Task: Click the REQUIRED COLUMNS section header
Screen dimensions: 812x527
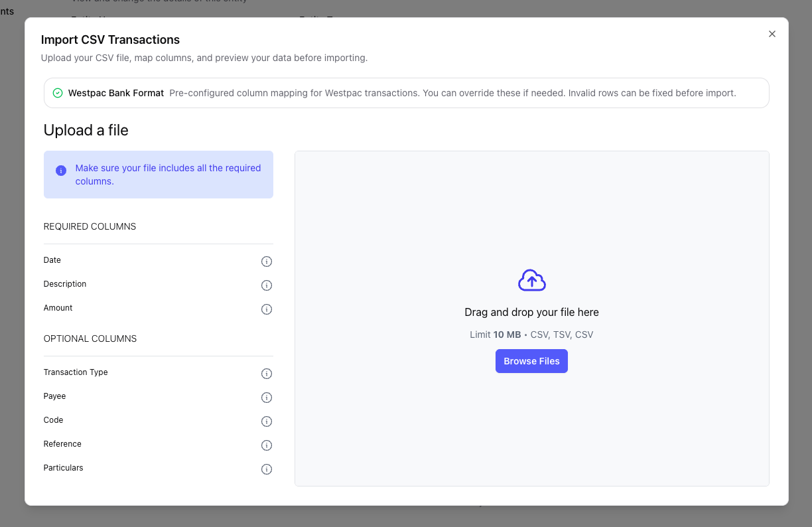Action: pos(90,226)
